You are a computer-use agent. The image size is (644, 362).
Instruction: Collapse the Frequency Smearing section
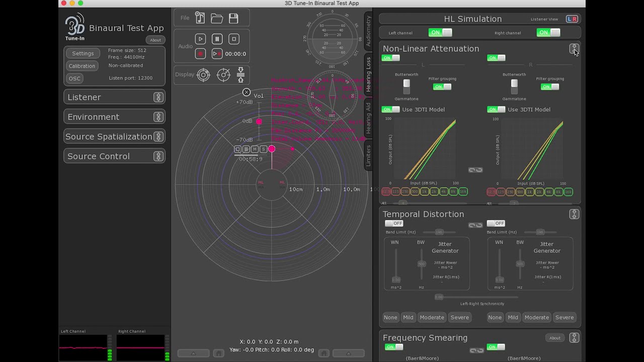574,338
